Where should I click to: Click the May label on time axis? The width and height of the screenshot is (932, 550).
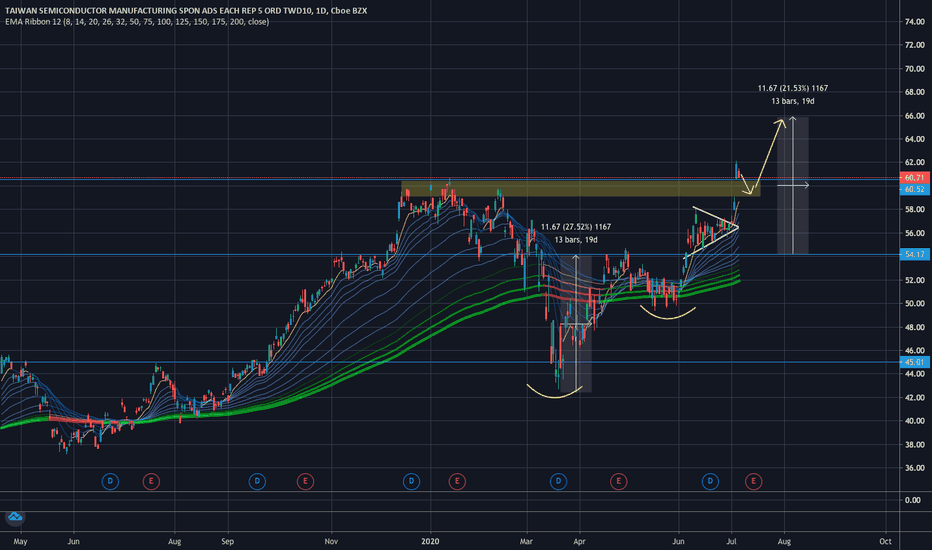tap(20, 542)
